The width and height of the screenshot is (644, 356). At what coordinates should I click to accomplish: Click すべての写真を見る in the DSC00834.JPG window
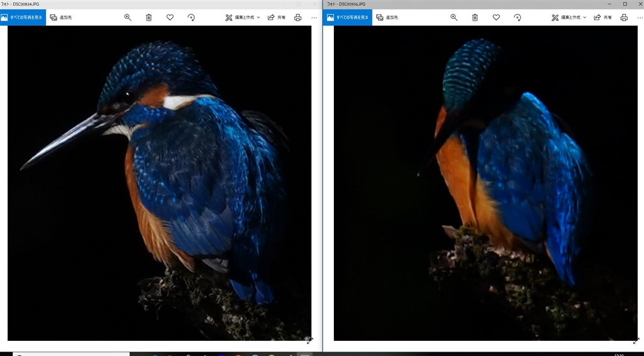tap(23, 18)
